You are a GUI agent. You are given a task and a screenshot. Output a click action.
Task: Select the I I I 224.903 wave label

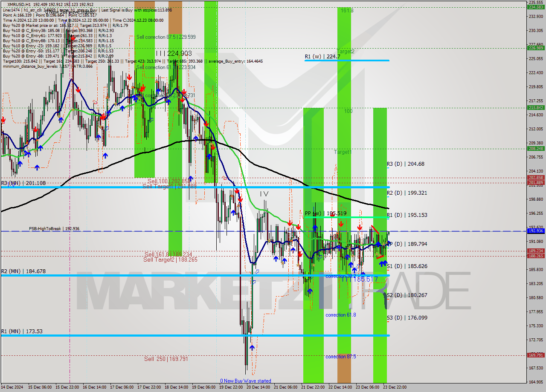174,53
